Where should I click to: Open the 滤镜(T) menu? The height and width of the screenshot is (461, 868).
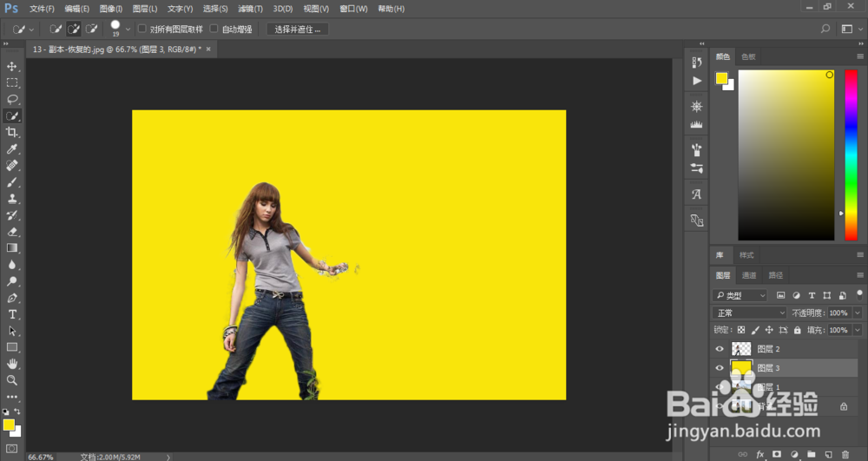[250, 9]
